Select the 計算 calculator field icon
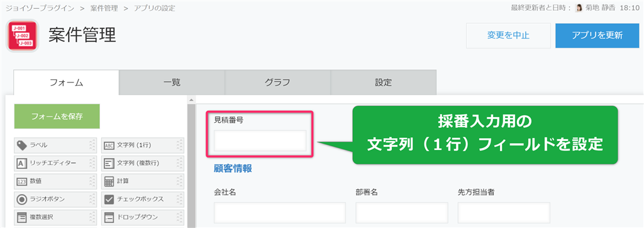Screen dimensions: 644x228 pyautogui.click(x=109, y=181)
